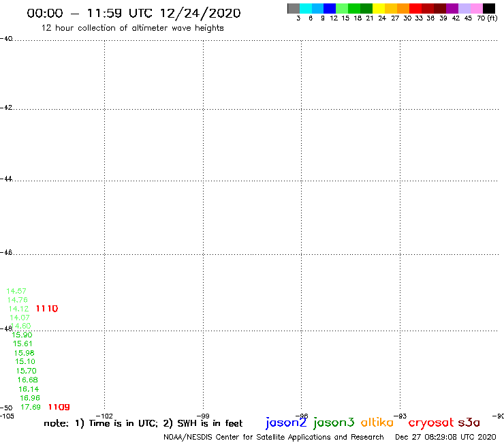Image resolution: width=504 pixels, height=443 pixels.
Task: Click the bright red swatch in the scale
Action: 415,8
